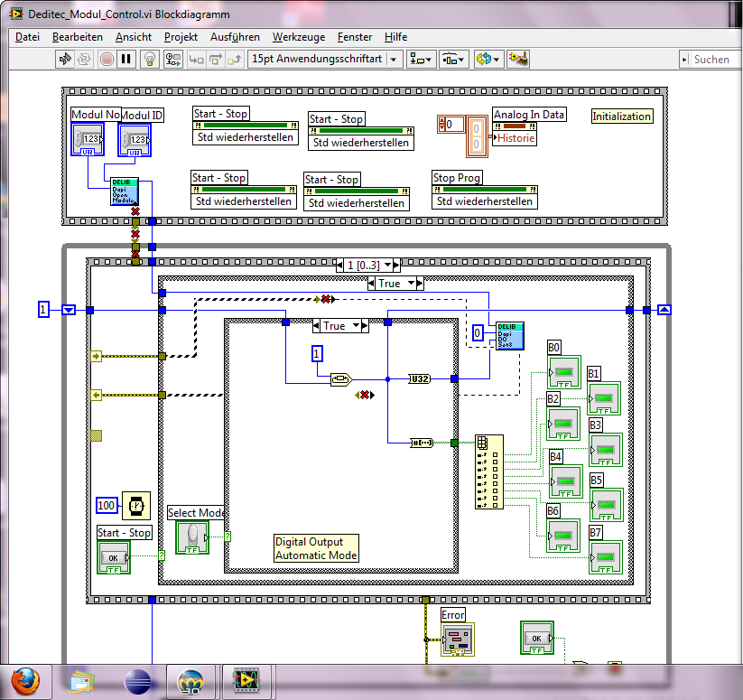Open the Ausführen menu

click(235, 37)
